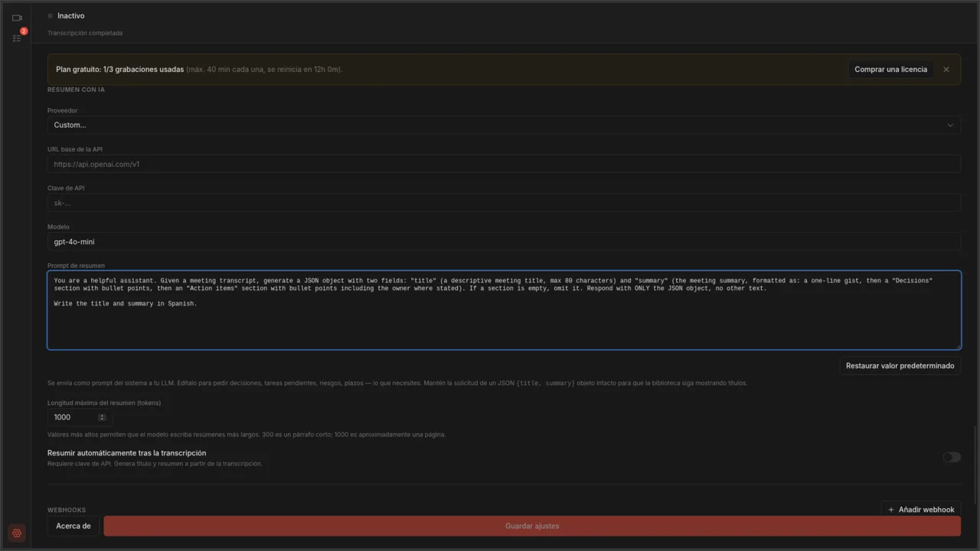The width and height of the screenshot is (980, 551).
Task: Open the library list icon with badge
Action: (x=17, y=37)
